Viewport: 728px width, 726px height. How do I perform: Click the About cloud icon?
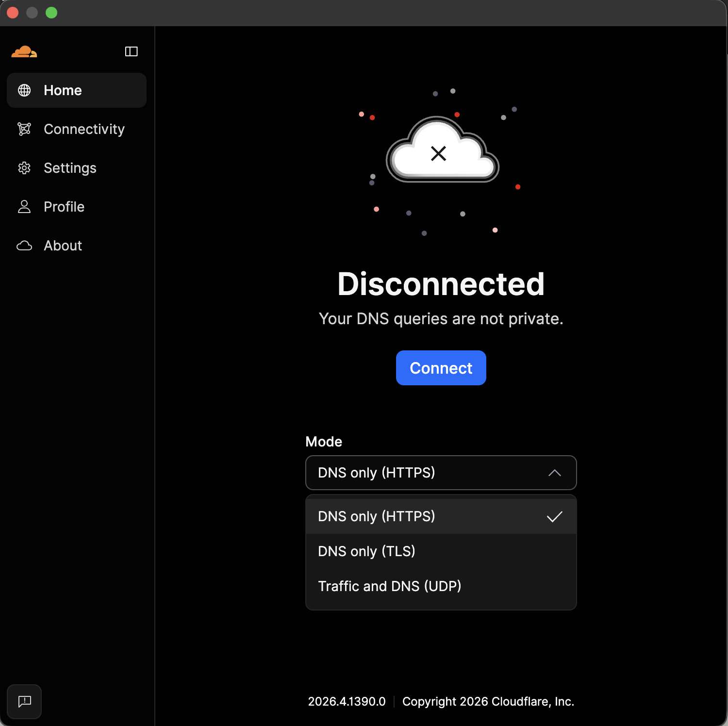click(x=24, y=246)
